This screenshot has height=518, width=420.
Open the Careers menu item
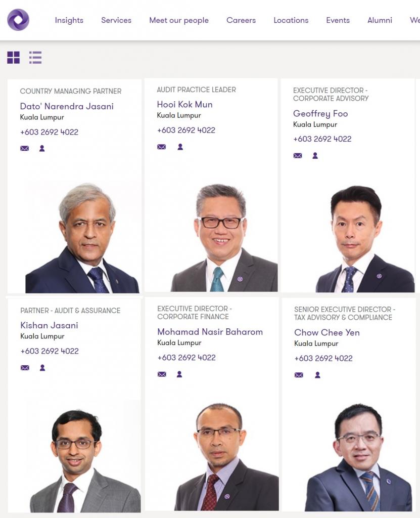tap(241, 20)
